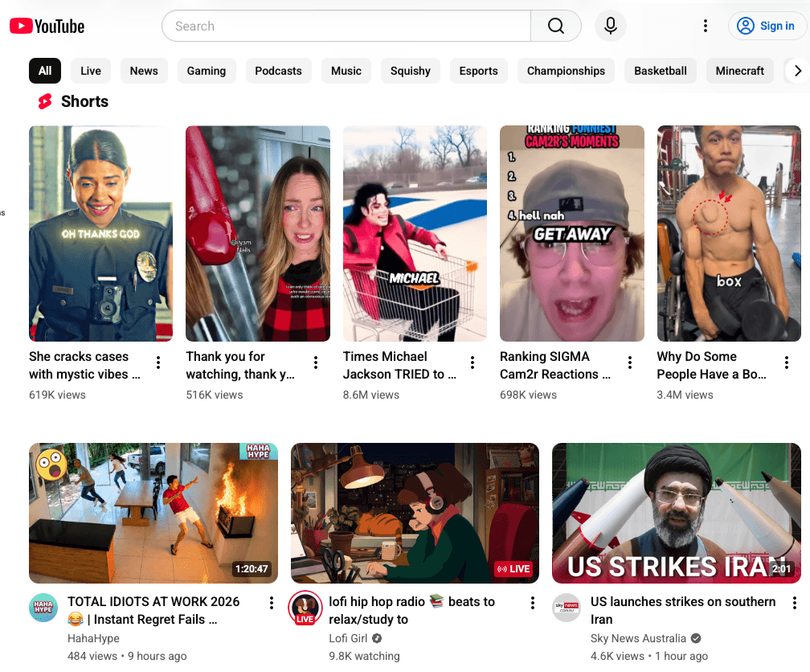Screen dimensions: 810x672
Task: Select the Minecraft filter chip
Action: coord(740,71)
